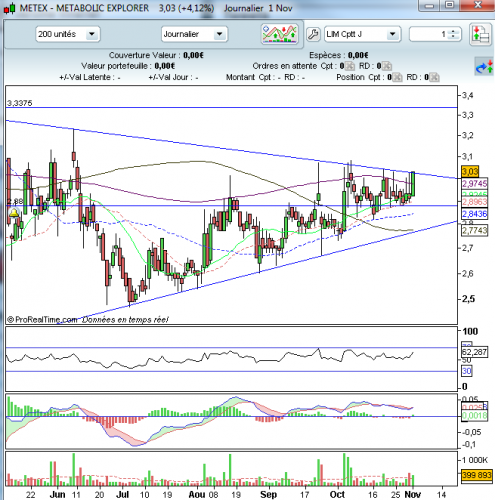The width and height of the screenshot is (495, 500).
Task: Click the yellow volume label 399 893
Action: pos(477,475)
